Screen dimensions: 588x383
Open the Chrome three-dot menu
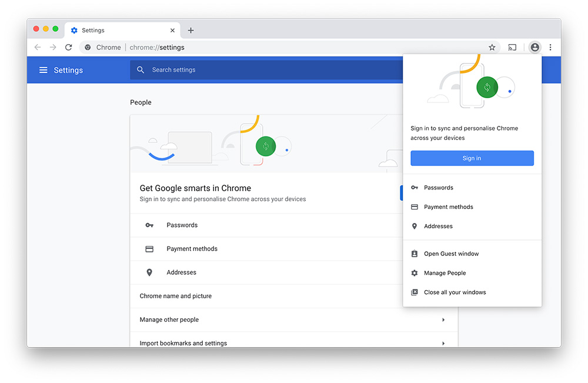pos(550,47)
